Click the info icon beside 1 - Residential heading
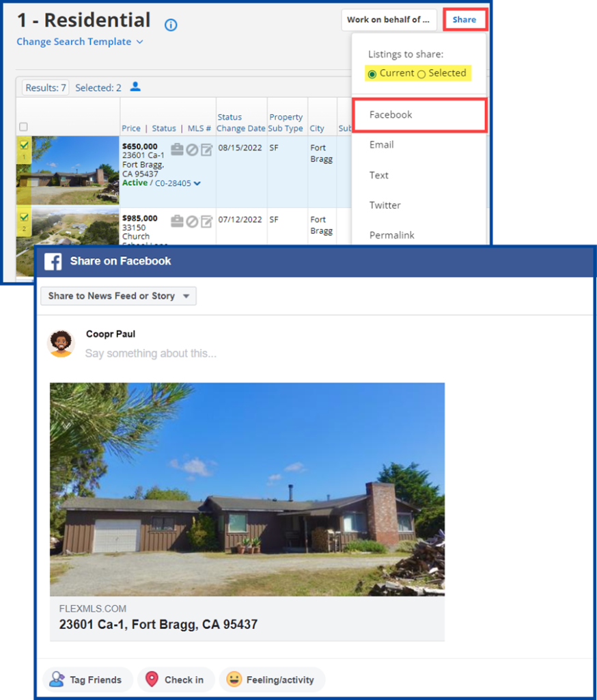The height and width of the screenshot is (700, 597). click(x=170, y=25)
